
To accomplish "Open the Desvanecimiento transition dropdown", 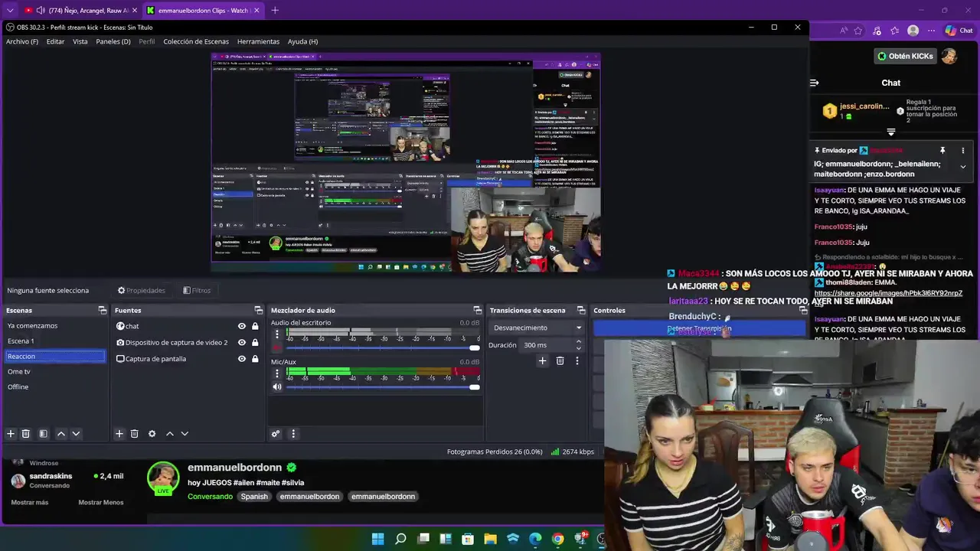I will tap(537, 328).
